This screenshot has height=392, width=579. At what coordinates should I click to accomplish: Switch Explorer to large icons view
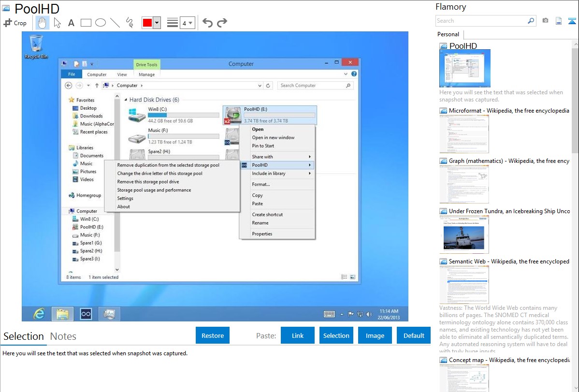(352, 277)
